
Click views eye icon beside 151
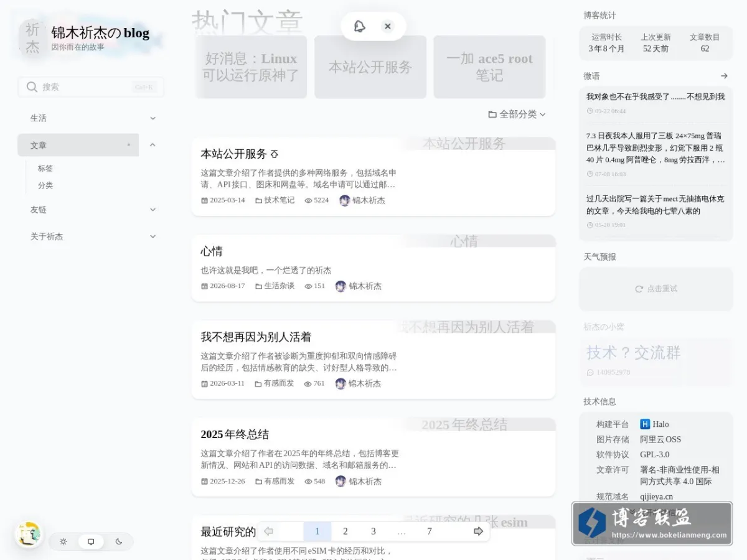pos(308,286)
